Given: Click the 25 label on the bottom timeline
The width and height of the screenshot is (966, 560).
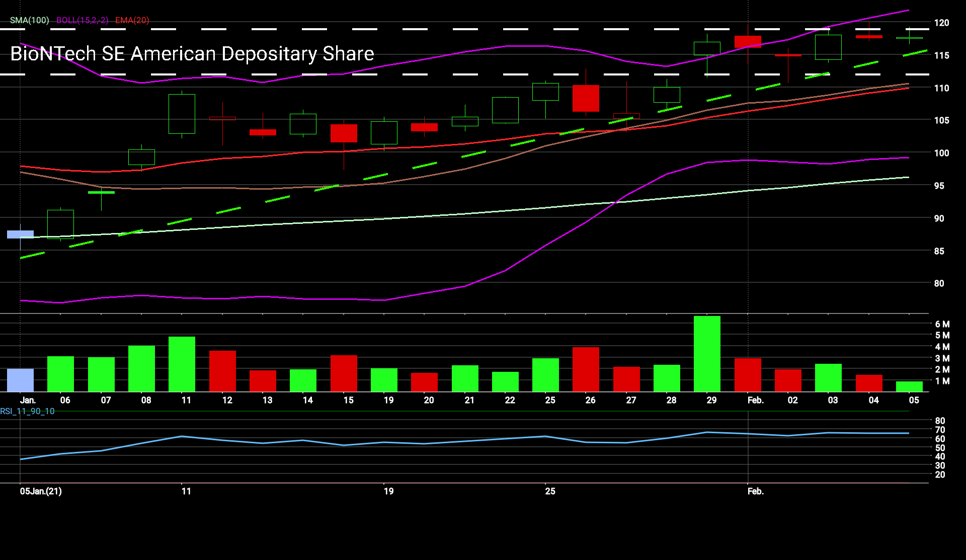Looking at the screenshot, I should (x=550, y=491).
